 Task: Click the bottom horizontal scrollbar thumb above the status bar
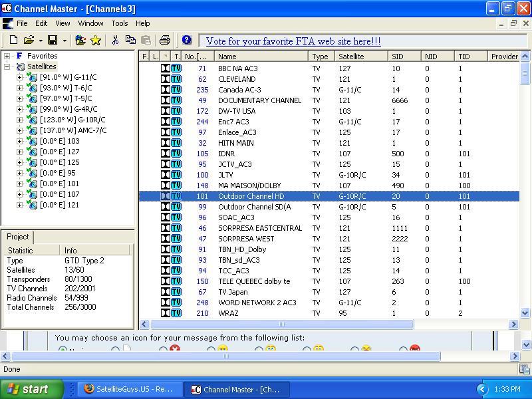pos(226,356)
